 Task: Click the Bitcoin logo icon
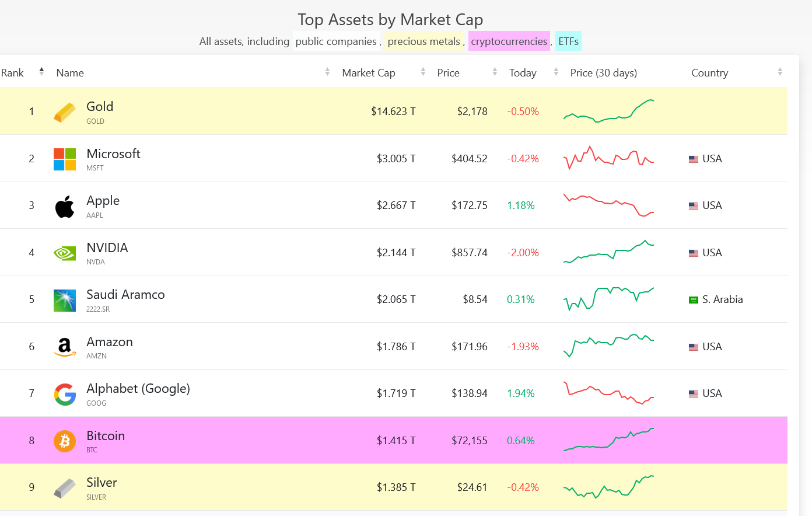point(65,441)
